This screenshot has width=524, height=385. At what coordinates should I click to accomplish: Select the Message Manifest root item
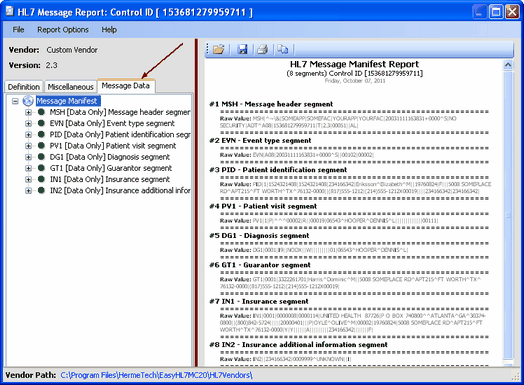[x=67, y=101]
